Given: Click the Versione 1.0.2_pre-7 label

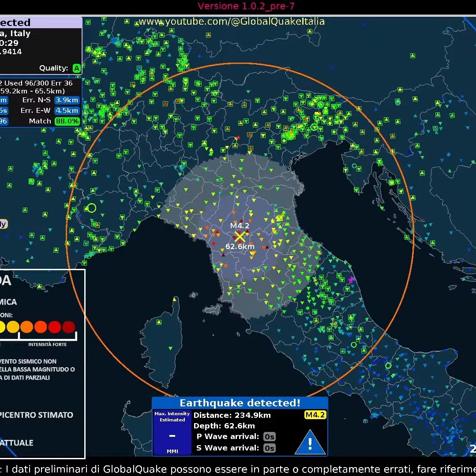Looking at the screenshot, I should click(x=246, y=6).
